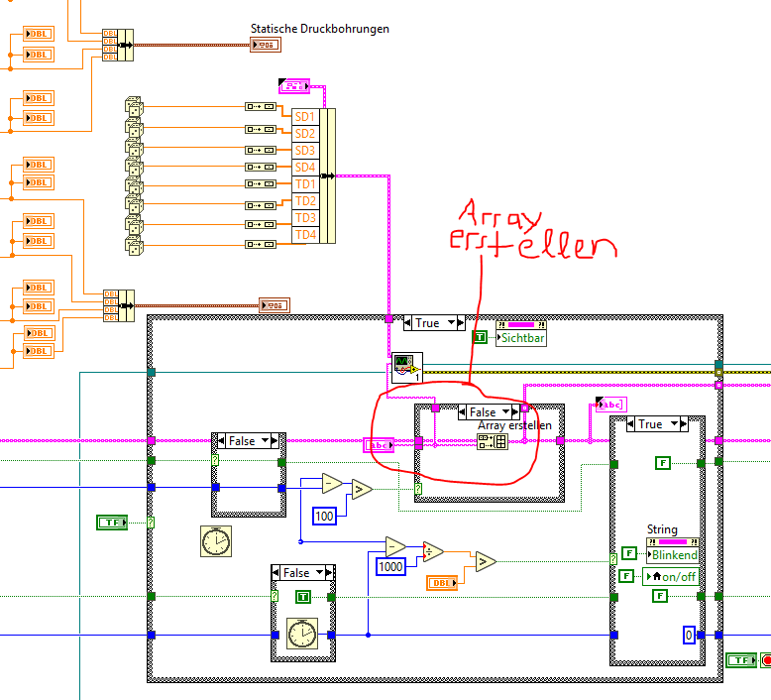Click the tick count clock inside False case
Screen dimensions: 771x700
[x=302, y=634]
